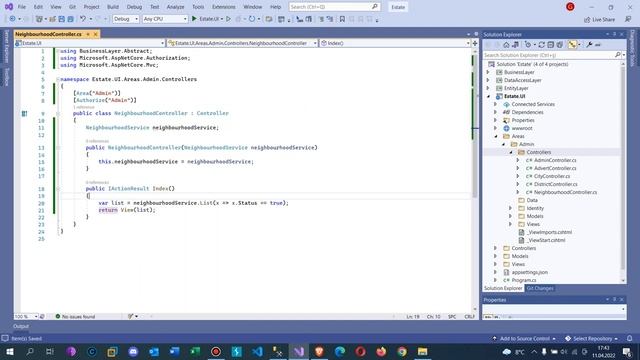Open Visual Studio from Windows taskbar
640x360 pixels.
(x=299, y=351)
